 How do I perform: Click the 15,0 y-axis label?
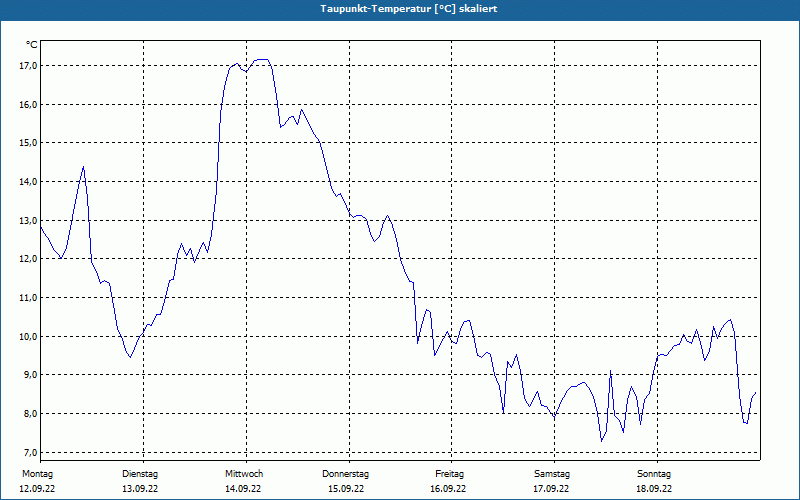(29, 142)
